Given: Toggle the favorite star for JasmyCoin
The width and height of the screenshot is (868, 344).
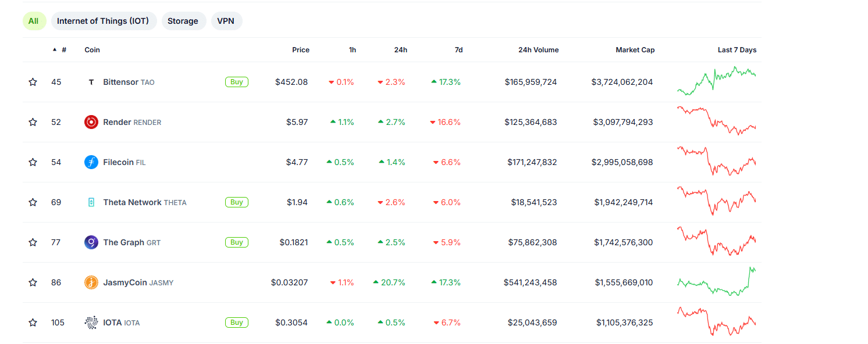Looking at the screenshot, I should coord(33,282).
